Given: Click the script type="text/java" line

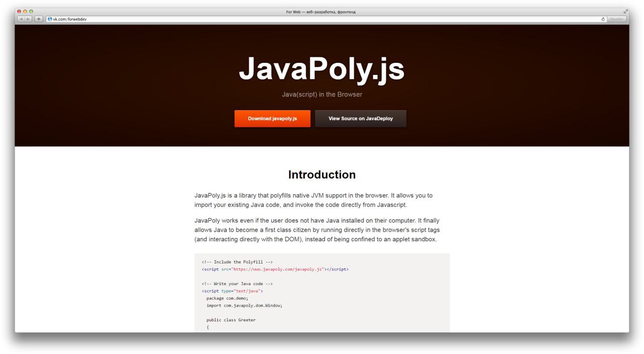Looking at the screenshot, I should (232, 291).
